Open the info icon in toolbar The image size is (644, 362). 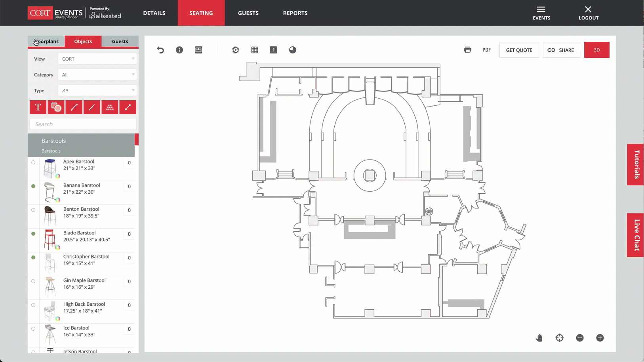click(x=179, y=50)
